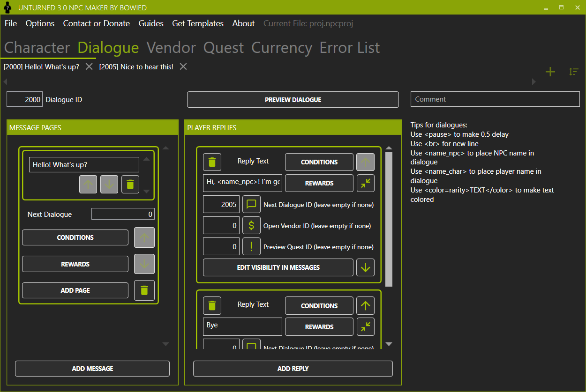This screenshot has width=586, height=392.
Task: Click exclamation icon for Preview Quest ID
Action: [251, 246]
